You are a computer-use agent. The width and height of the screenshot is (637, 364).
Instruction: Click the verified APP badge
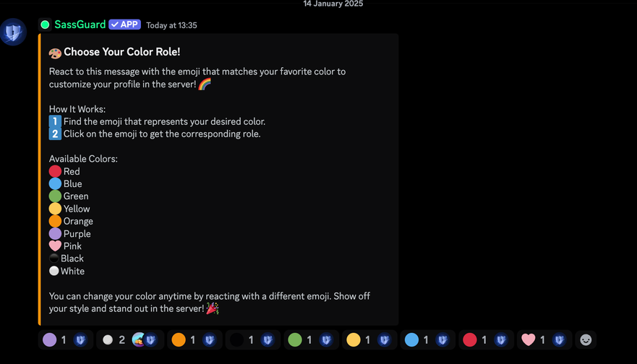(x=124, y=25)
